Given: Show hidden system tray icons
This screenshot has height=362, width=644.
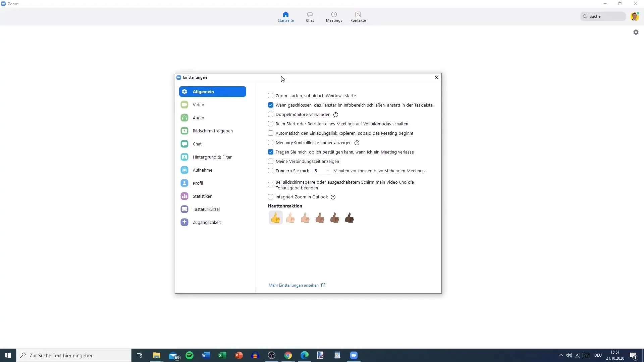Looking at the screenshot, I should (561, 355).
